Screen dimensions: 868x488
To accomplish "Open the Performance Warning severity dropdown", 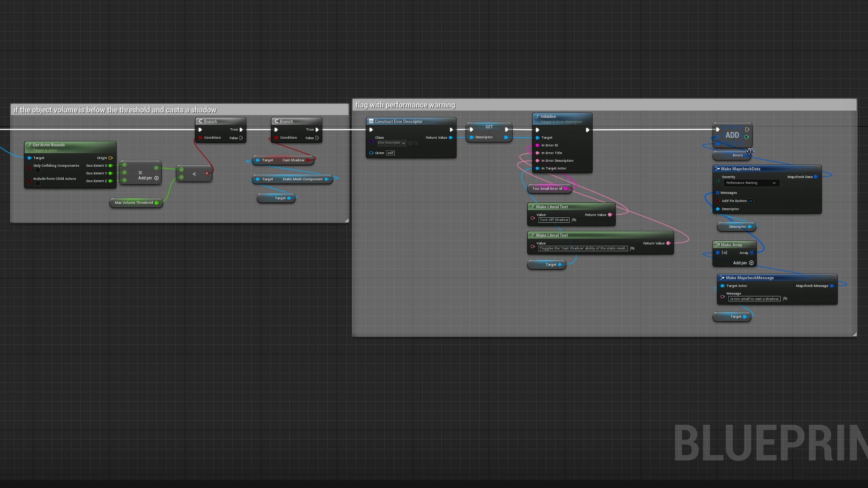I will click(x=751, y=183).
